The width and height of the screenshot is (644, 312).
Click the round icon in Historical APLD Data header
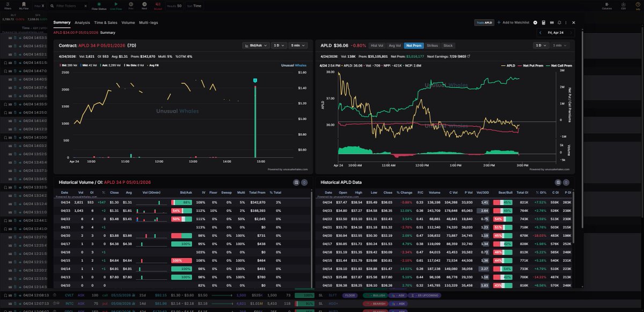pyautogui.click(x=567, y=183)
